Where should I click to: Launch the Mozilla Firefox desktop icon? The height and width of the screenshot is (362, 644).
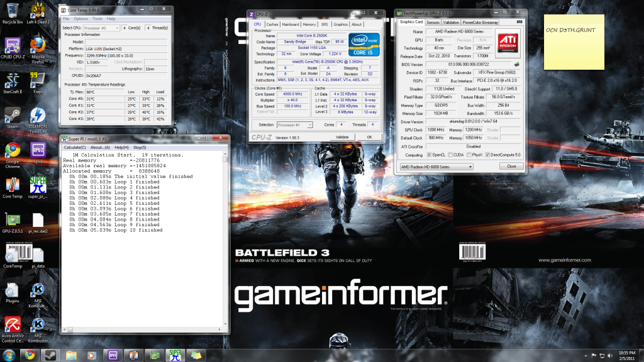(38, 50)
